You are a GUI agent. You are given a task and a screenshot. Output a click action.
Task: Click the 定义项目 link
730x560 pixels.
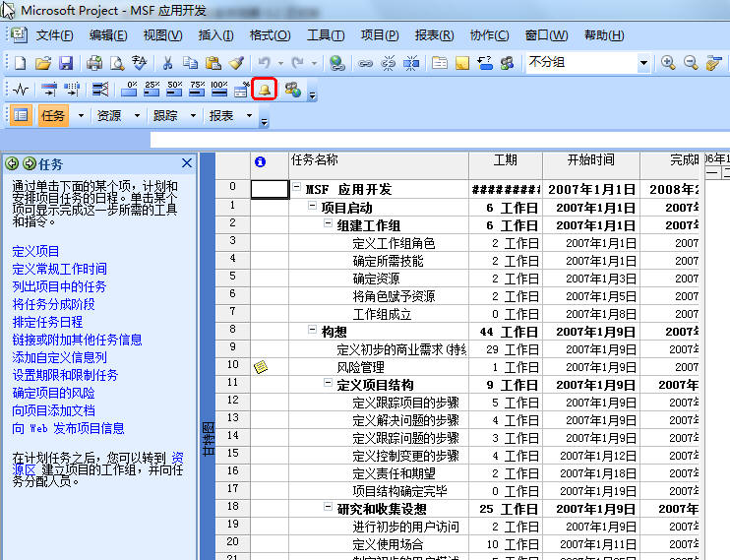tap(35, 251)
